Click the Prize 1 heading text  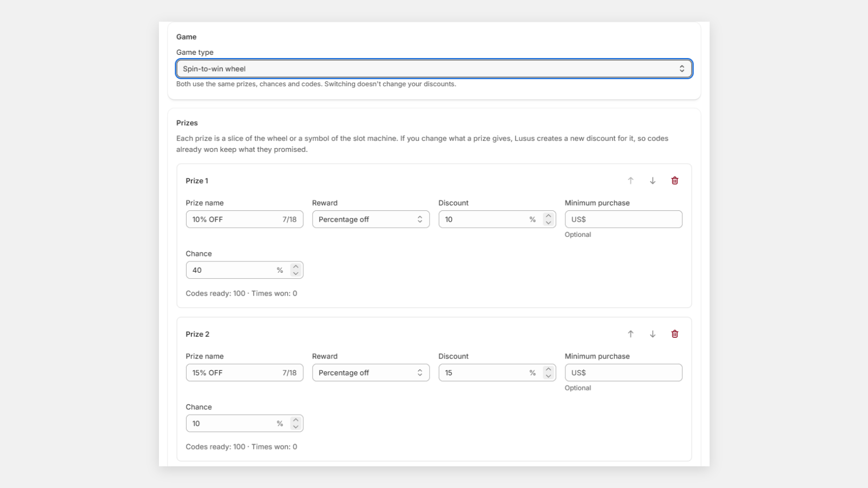click(197, 181)
